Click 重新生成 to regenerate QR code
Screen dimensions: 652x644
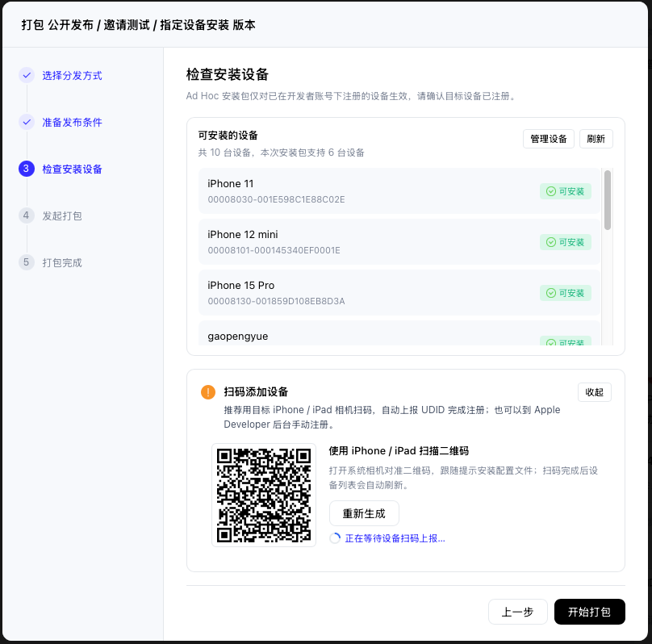pos(364,513)
